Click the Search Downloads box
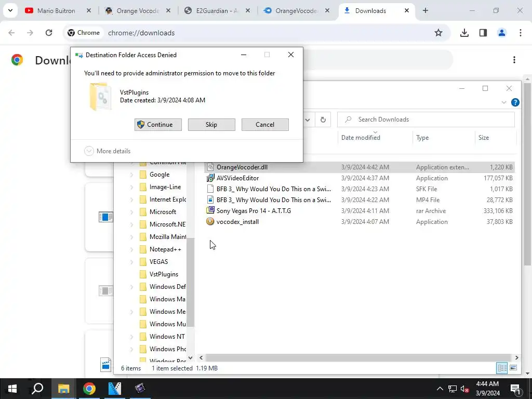 (426, 119)
